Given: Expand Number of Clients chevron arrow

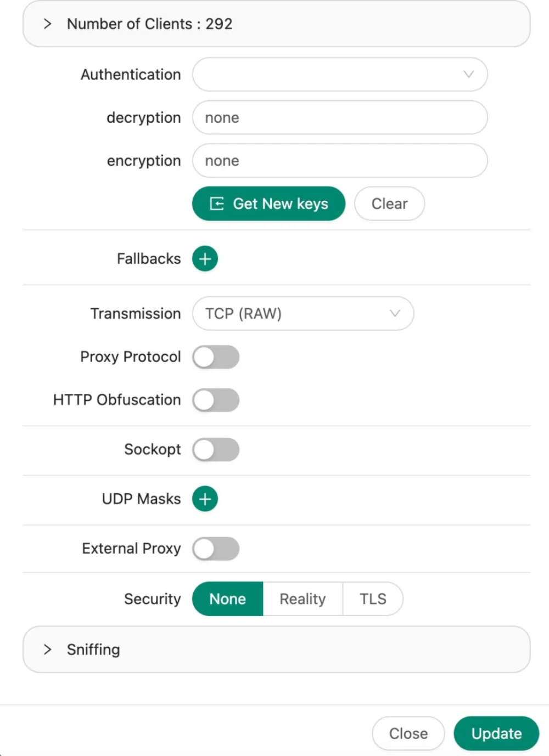Looking at the screenshot, I should pos(48,24).
